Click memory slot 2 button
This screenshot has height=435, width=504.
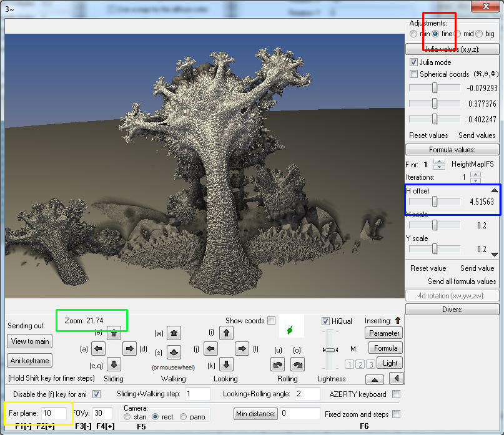pyautogui.click(x=360, y=364)
